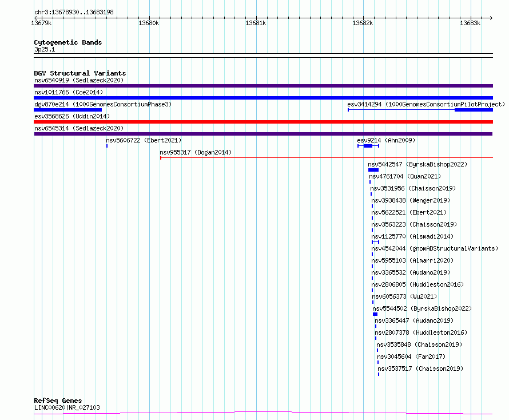The height and width of the screenshot is (420, 509).
Task: Open nsv5442547 (ByrskaBishop2022) label
Action: [417, 164]
